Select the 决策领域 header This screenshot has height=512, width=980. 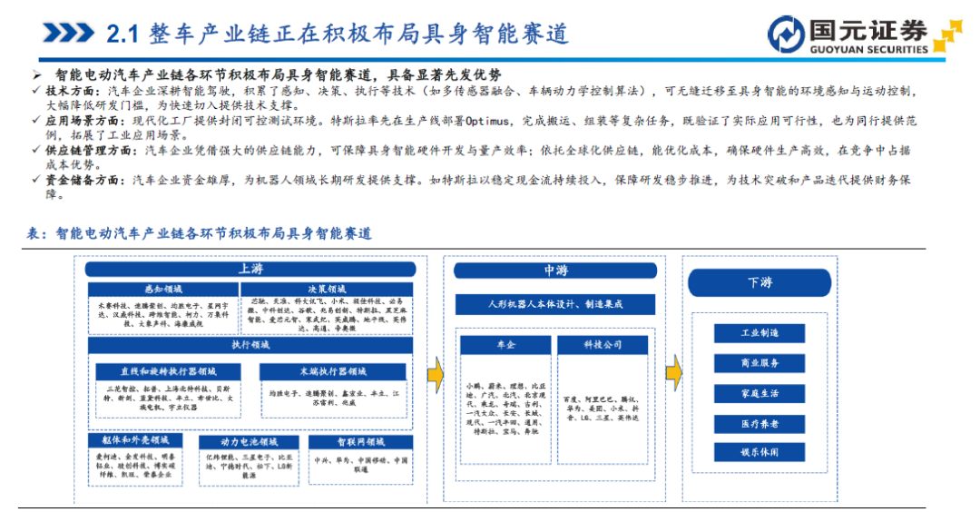(x=327, y=290)
